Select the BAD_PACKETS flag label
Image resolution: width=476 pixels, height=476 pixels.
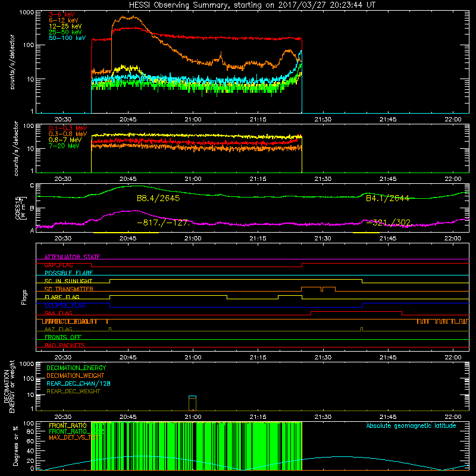tap(65, 345)
